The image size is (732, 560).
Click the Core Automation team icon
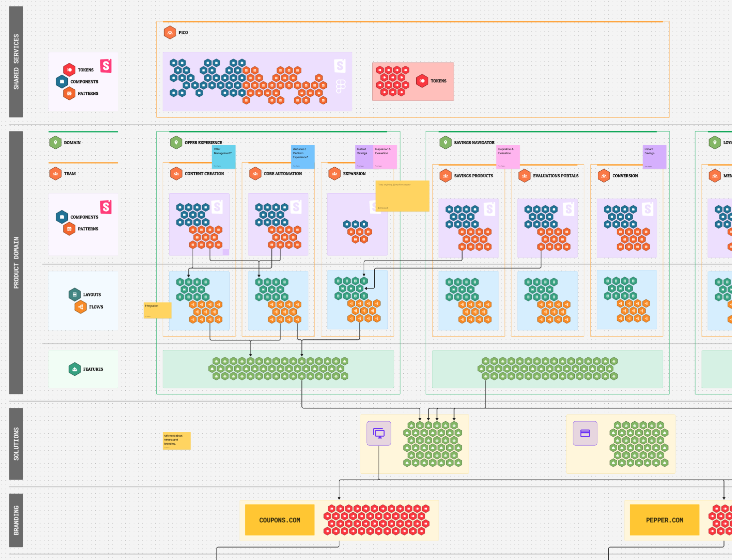pos(255,174)
